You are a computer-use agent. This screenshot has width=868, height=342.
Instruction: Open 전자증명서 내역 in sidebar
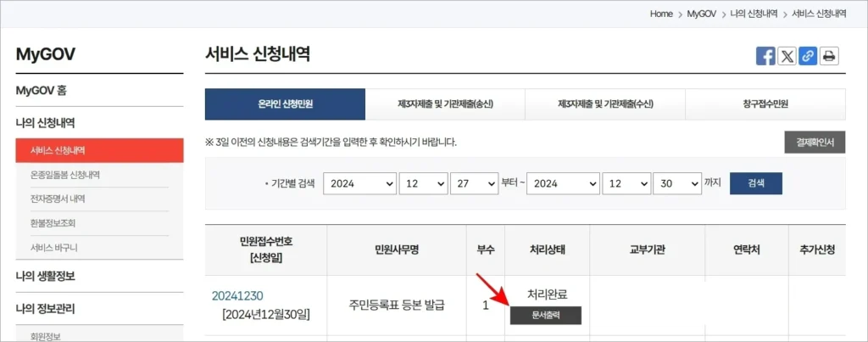click(x=58, y=199)
